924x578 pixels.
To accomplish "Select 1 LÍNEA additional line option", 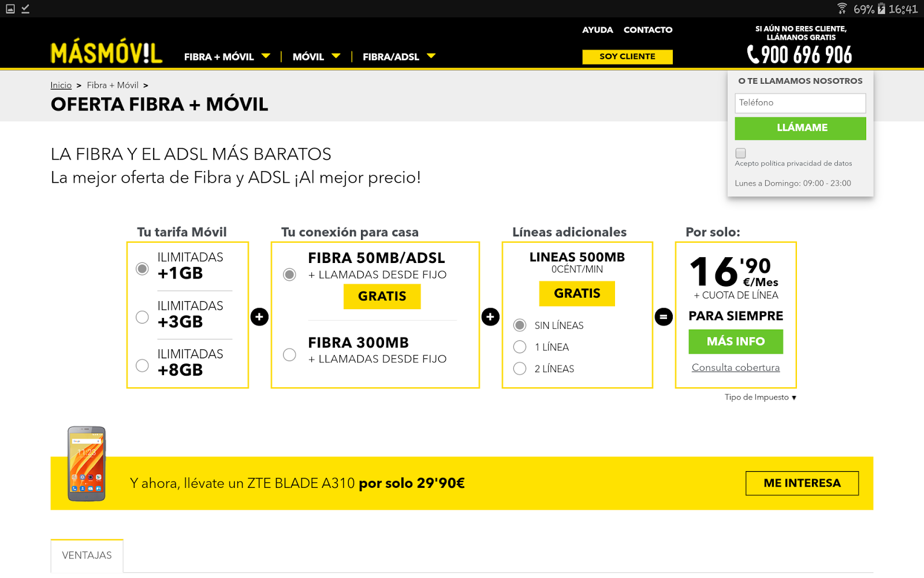I will pos(520,347).
